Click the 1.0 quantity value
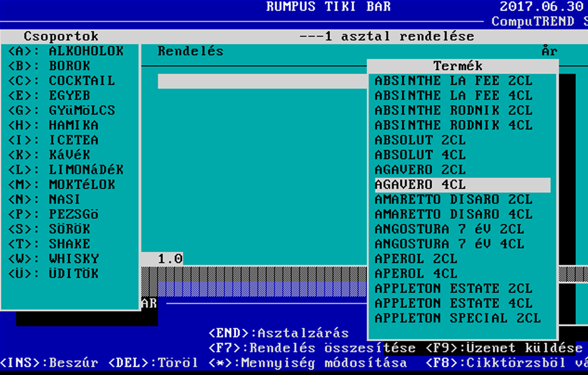The image size is (588, 375). click(170, 259)
